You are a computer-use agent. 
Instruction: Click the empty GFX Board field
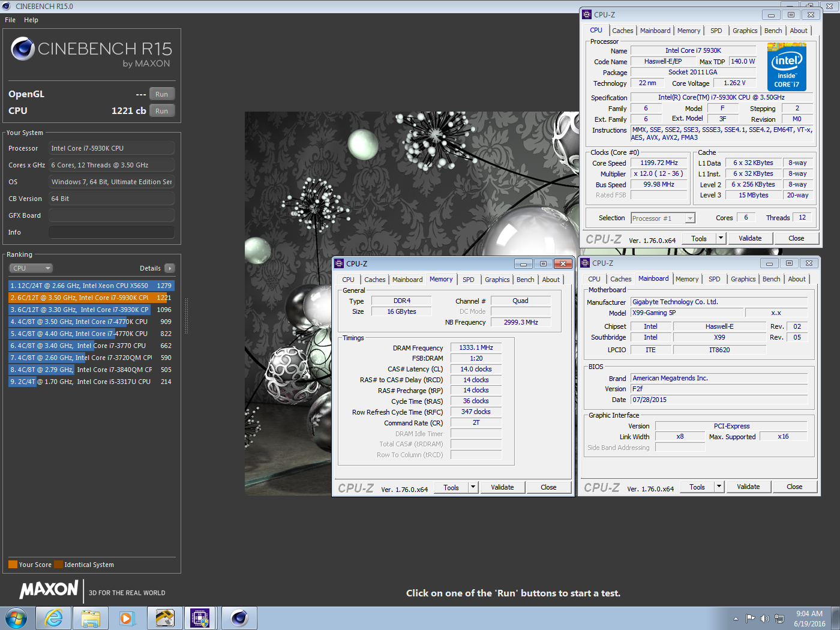tap(112, 215)
